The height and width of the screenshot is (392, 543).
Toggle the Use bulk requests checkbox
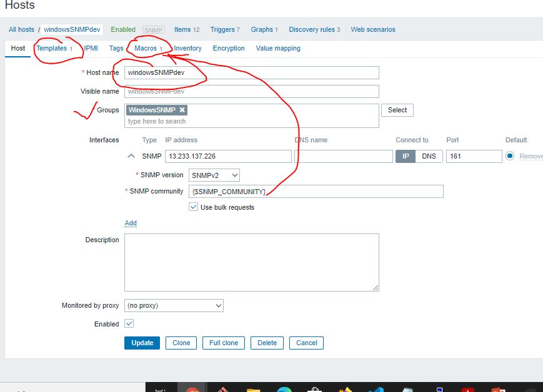coord(193,207)
